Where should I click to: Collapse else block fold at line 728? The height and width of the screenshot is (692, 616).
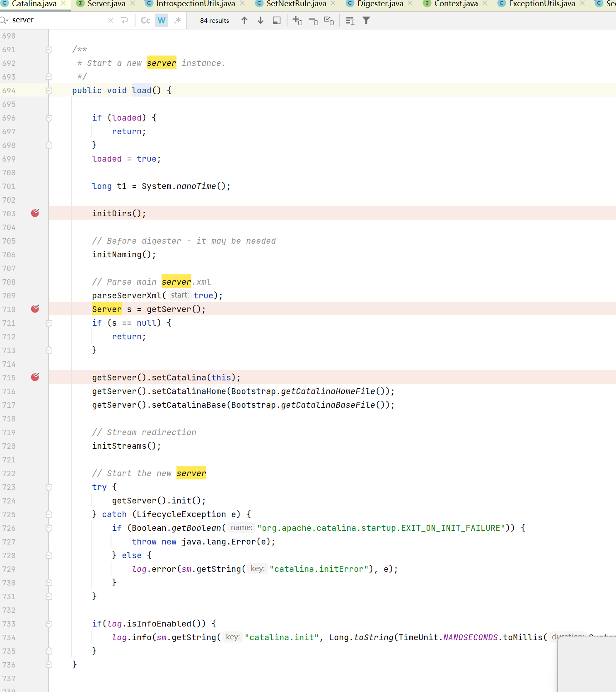pyautogui.click(x=49, y=556)
